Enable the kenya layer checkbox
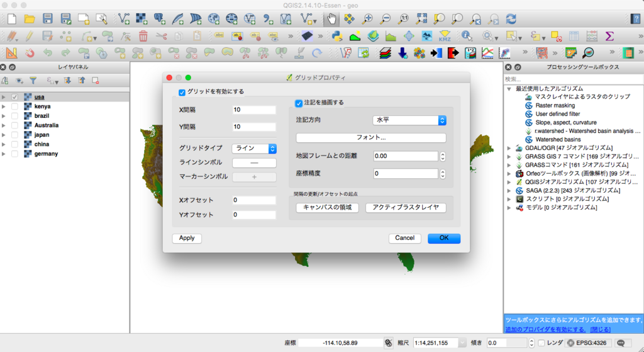The height and width of the screenshot is (352, 644). point(15,106)
